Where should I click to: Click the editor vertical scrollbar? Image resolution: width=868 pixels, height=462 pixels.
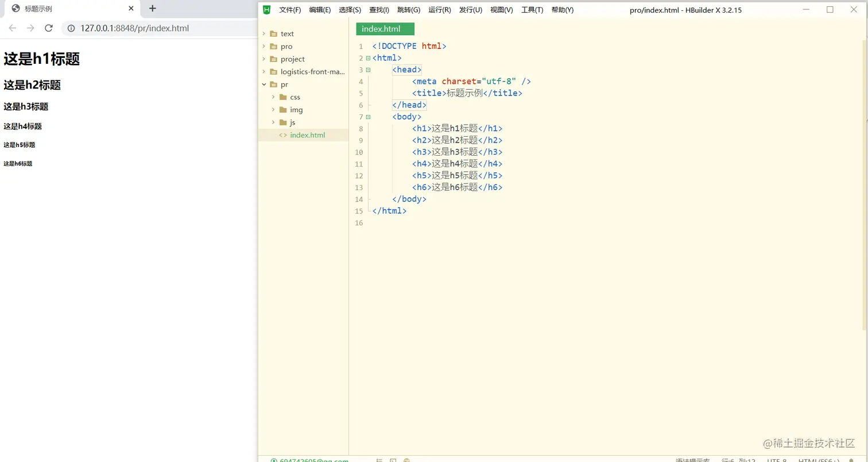[x=865, y=184]
